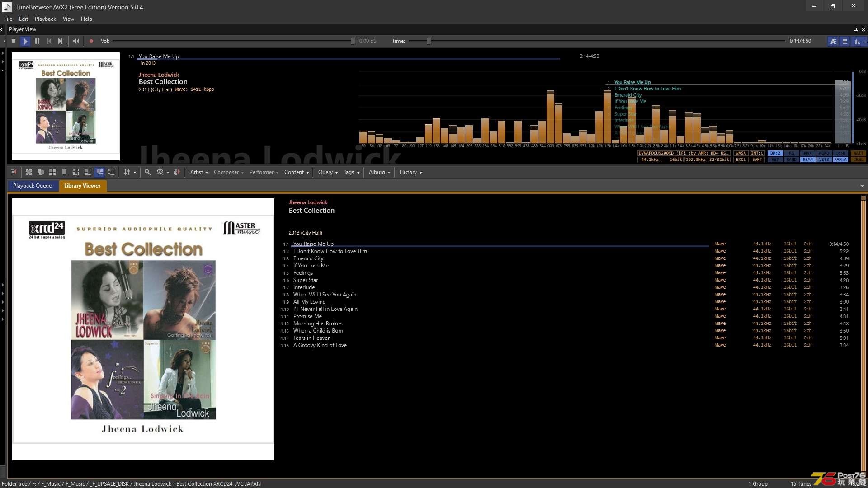Switch to the Playback Queue tab
Viewport: 868px width, 488px height.
33,186
